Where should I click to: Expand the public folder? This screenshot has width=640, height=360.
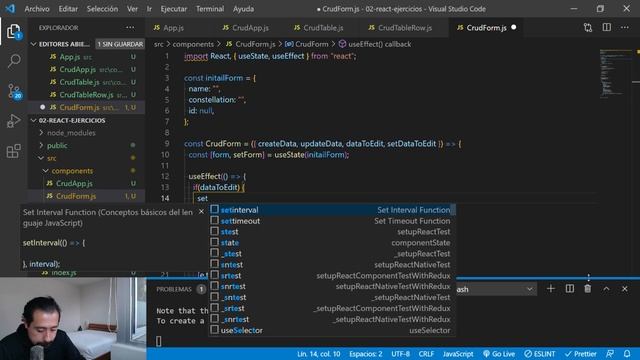coord(41,146)
